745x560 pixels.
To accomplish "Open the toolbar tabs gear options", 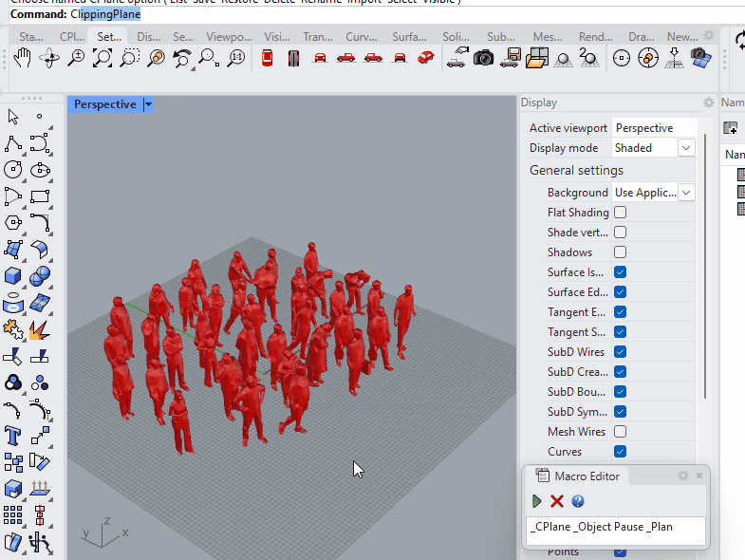I will (x=708, y=35).
